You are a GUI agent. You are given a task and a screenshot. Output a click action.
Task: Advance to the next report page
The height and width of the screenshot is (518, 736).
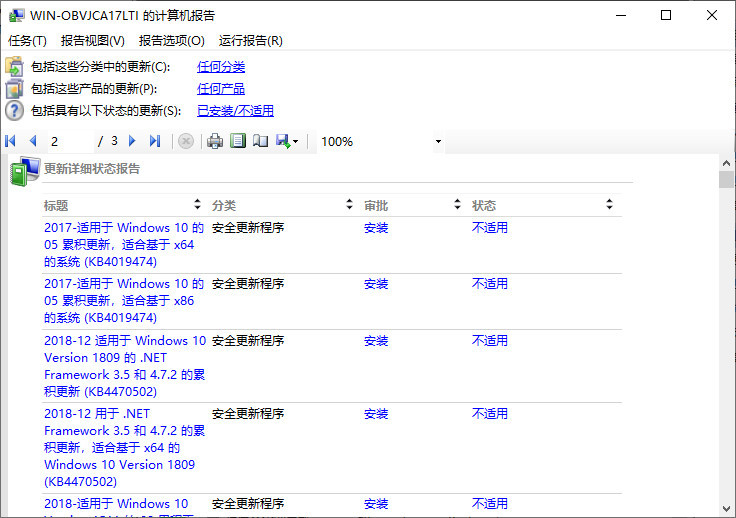point(132,141)
